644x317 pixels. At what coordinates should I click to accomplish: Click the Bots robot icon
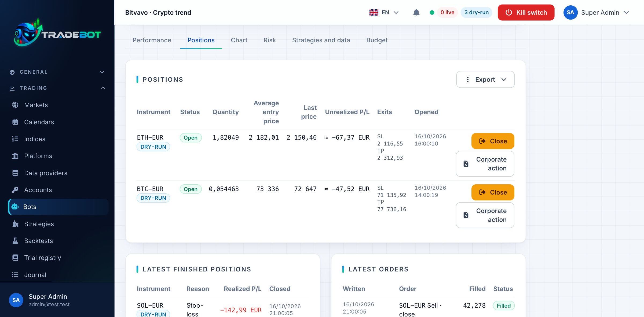point(15,207)
